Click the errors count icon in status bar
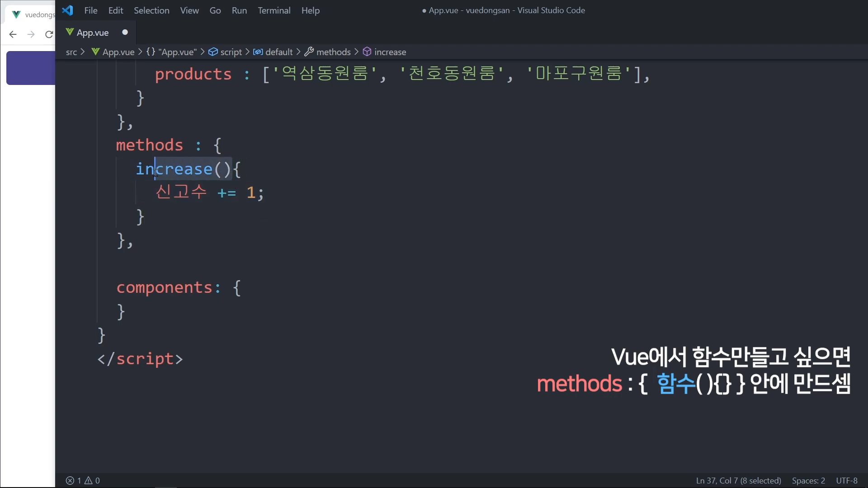 tap(70, 481)
